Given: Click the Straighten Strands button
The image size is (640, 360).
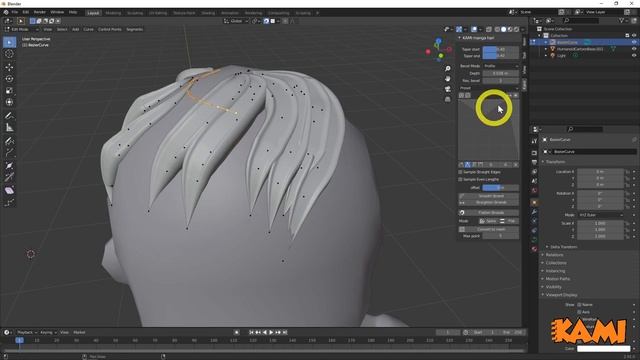Looking at the screenshot, I should click(x=489, y=202).
